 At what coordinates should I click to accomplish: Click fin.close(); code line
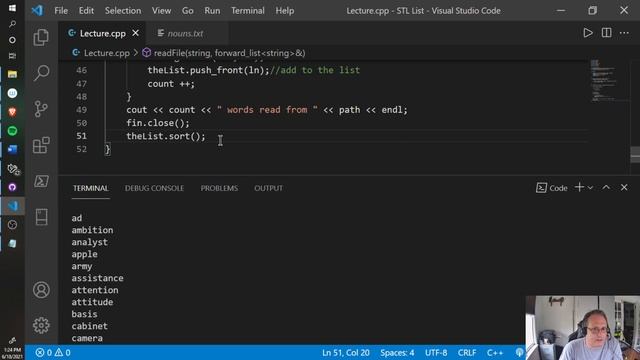(x=158, y=123)
